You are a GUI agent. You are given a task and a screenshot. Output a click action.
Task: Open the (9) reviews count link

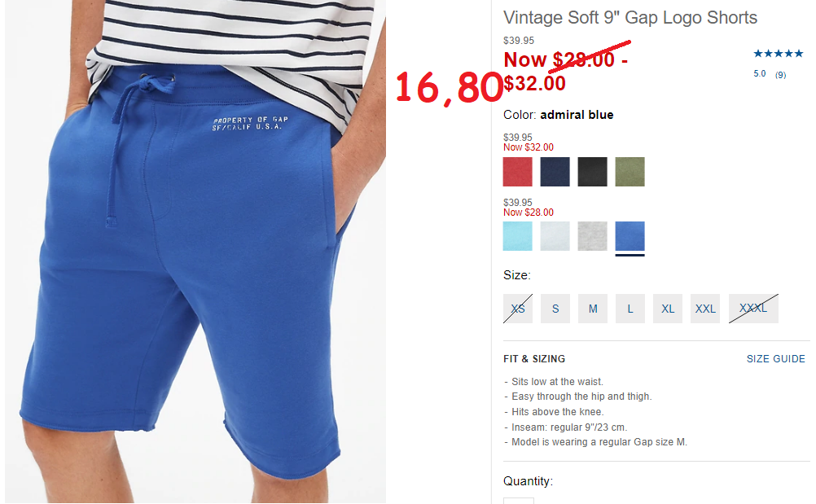(780, 75)
